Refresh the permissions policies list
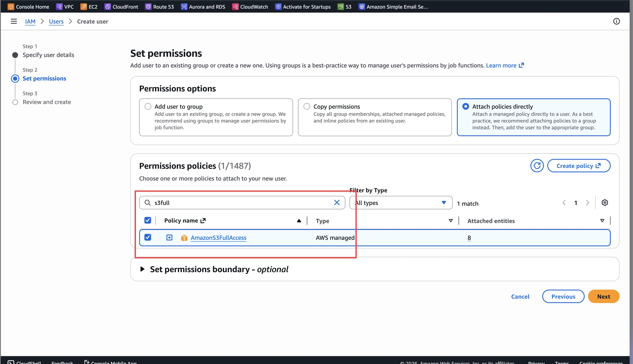Viewport: 633px width, 364px height. coord(537,165)
